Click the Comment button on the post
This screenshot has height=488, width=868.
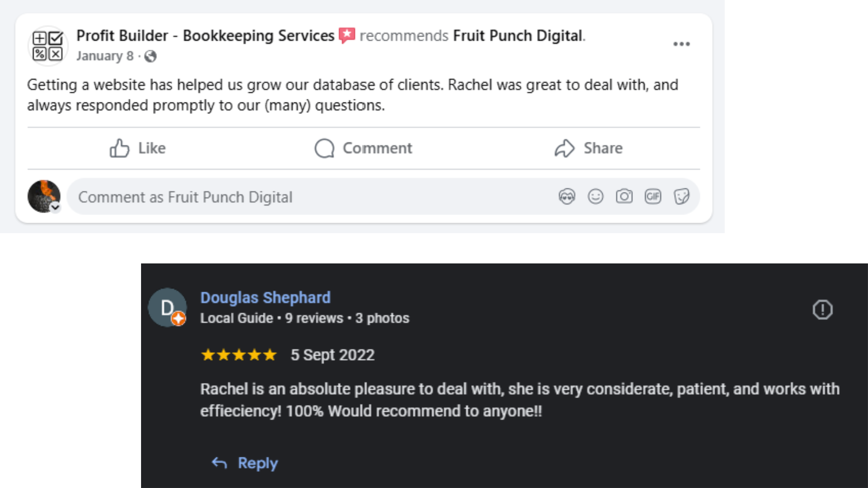pos(363,148)
